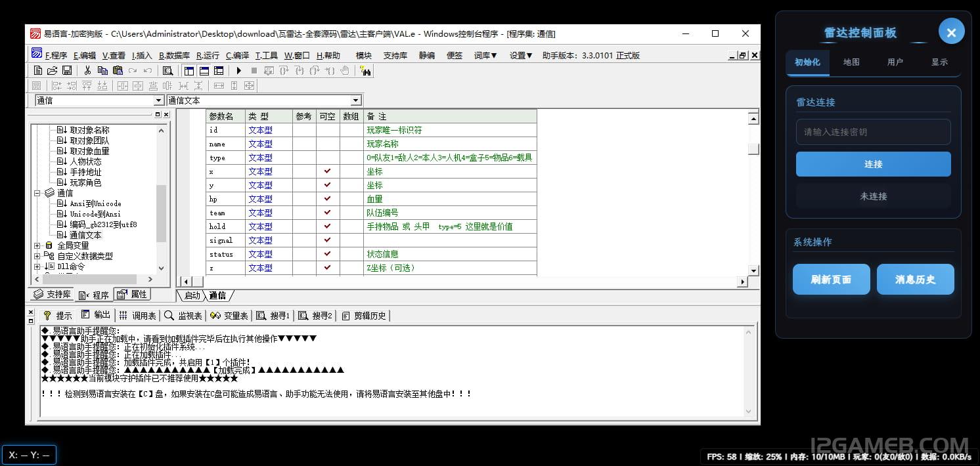980x466 pixels.
Task: Expand the 自定义数据类型 tree node
Action: (x=37, y=256)
